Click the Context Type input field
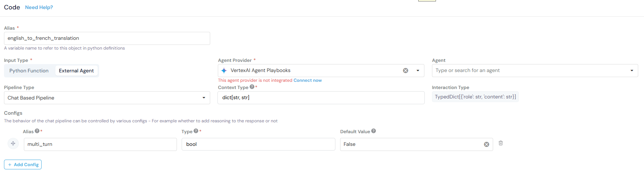 pos(321,98)
